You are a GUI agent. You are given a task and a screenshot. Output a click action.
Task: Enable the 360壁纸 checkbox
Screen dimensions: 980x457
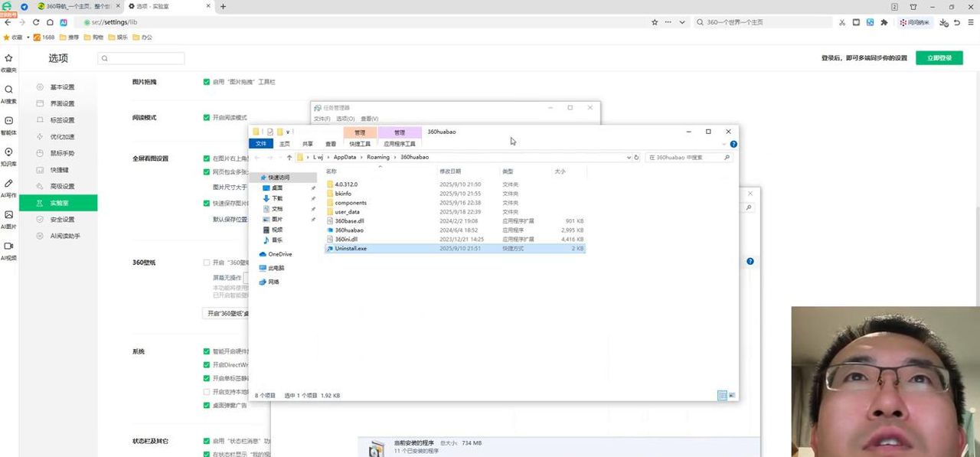coord(207,263)
